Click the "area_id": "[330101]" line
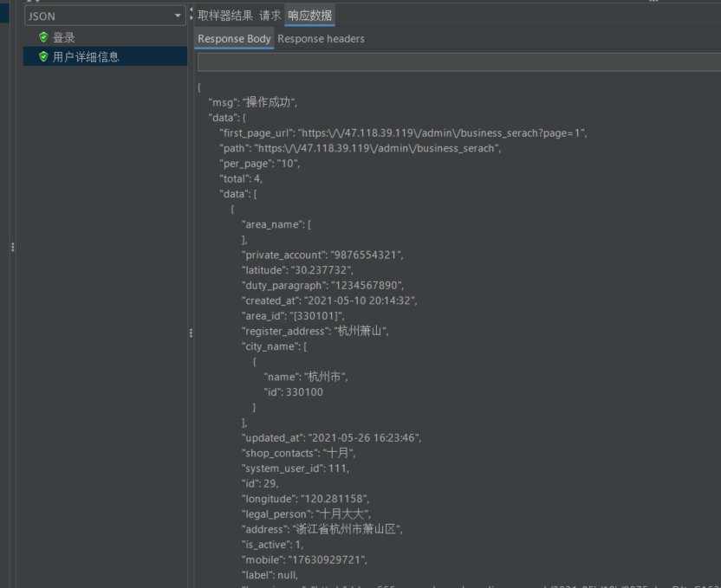 point(293,316)
